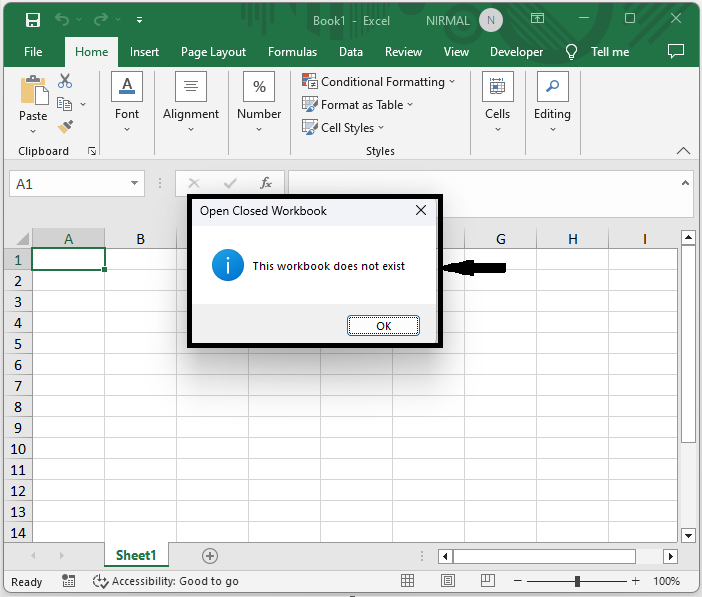
Task: Select row 10 header
Action: point(18,449)
